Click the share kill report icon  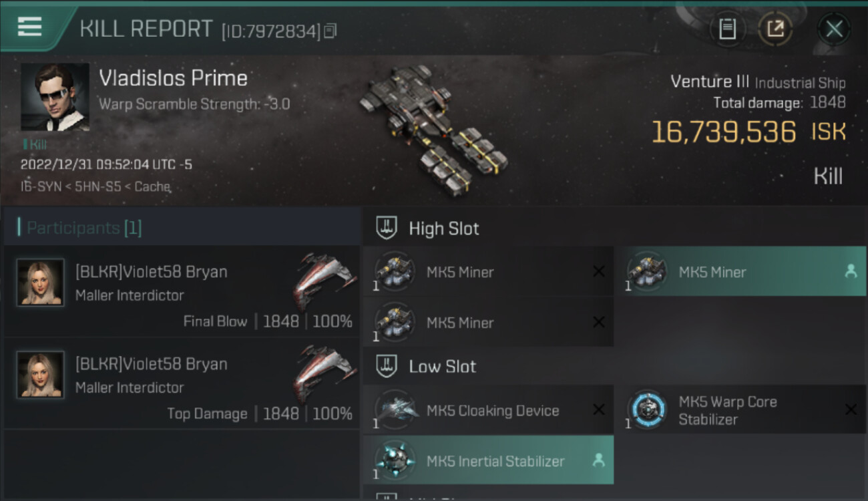(x=775, y=29)
